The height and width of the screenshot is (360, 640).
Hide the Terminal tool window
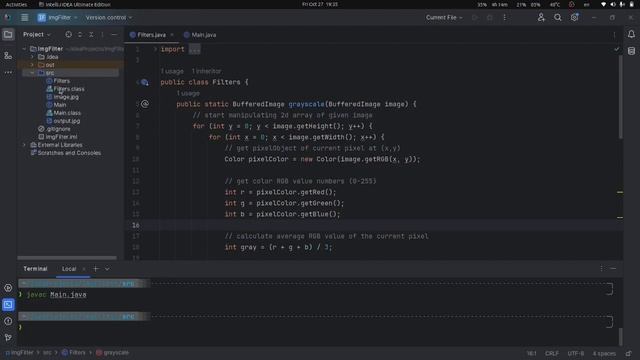pyautogui.click(x=613, y=268)
